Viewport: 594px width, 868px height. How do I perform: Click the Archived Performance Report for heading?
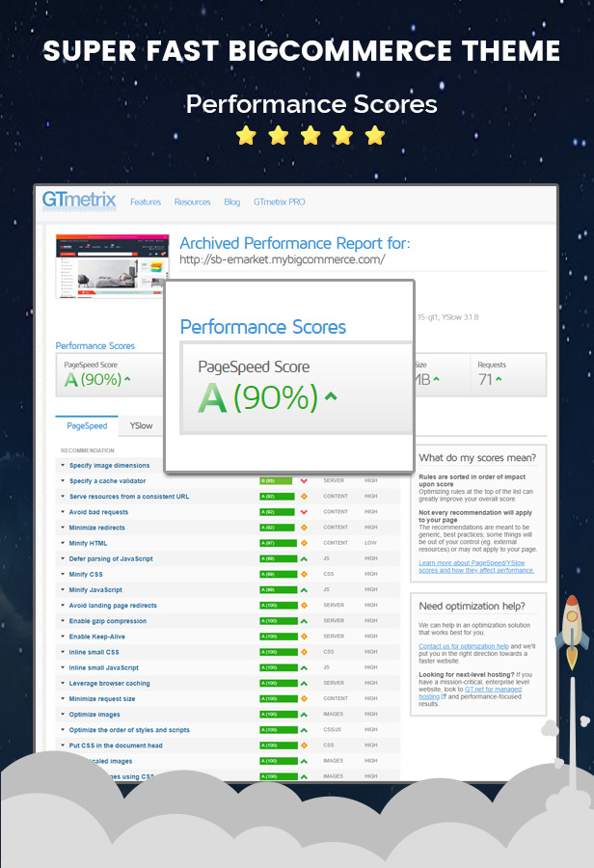click(x=294, y=243)
